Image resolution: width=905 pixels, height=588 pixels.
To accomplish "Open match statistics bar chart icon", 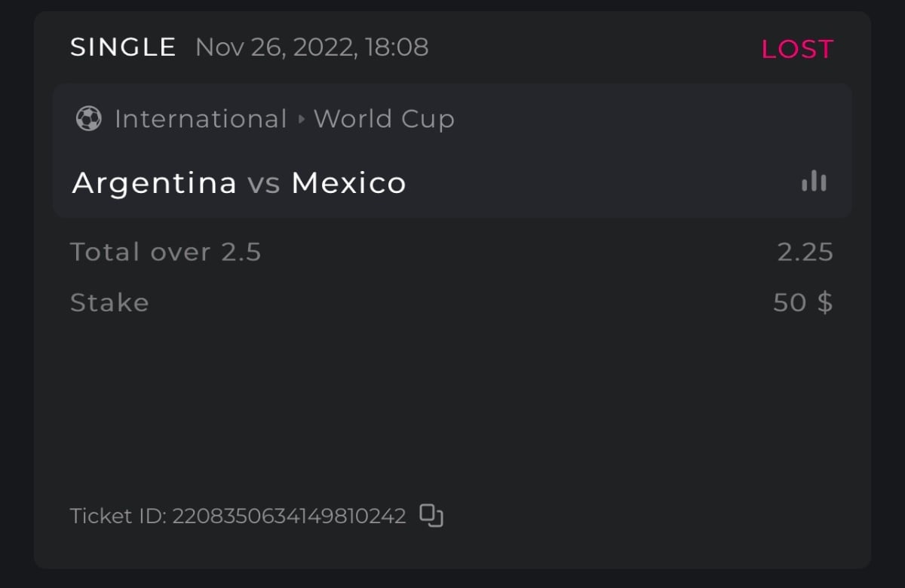I will click(x=814, y=181).
